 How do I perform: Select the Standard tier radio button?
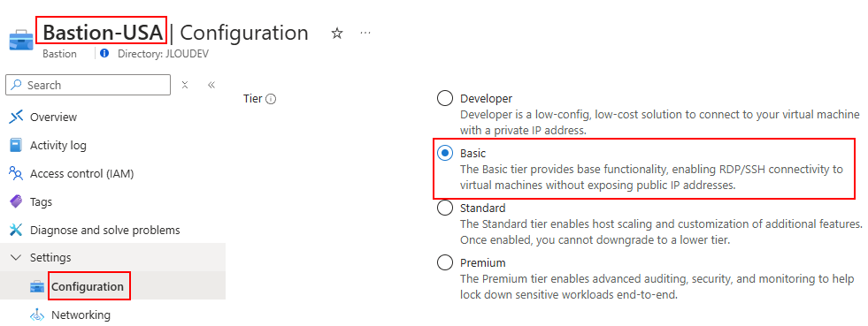pyautogui.click(x=445, y=208)
